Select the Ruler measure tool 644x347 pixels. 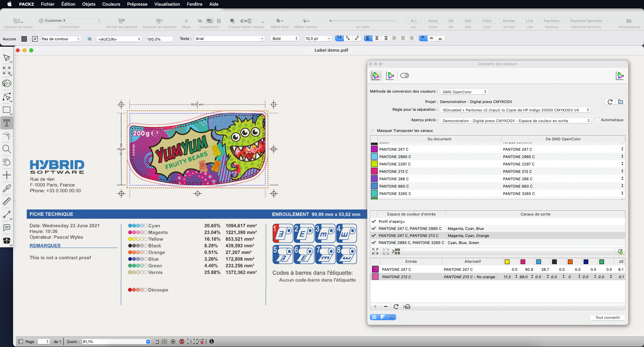[x=6, y=201]
